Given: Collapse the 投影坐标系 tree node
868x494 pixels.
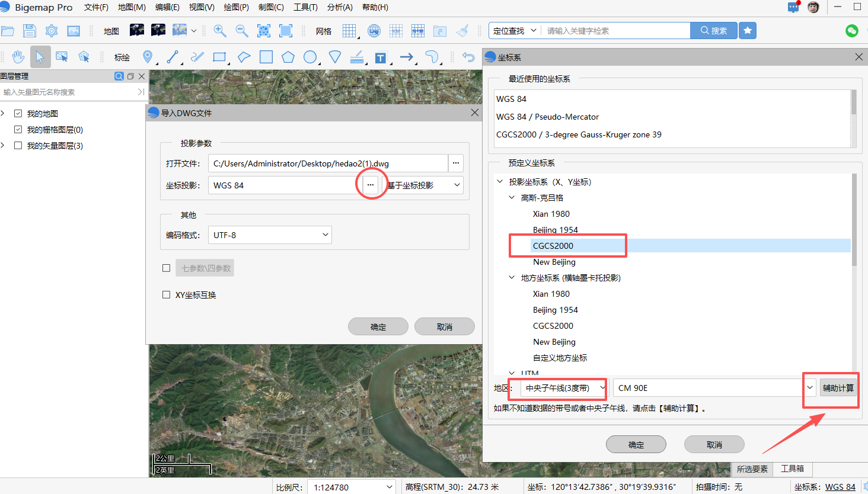Looking at the screenshot, I should click(x=500, y=181).
